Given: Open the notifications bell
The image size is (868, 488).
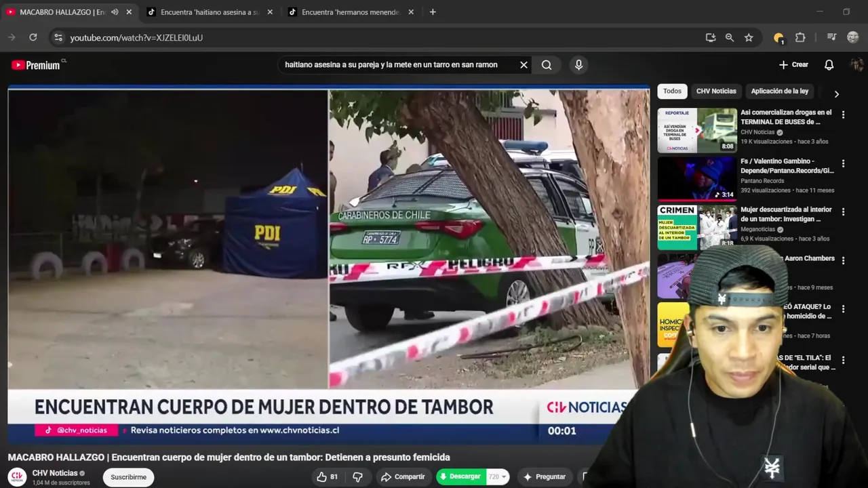Looking at the screenshot, I should (x=829, y=65).
